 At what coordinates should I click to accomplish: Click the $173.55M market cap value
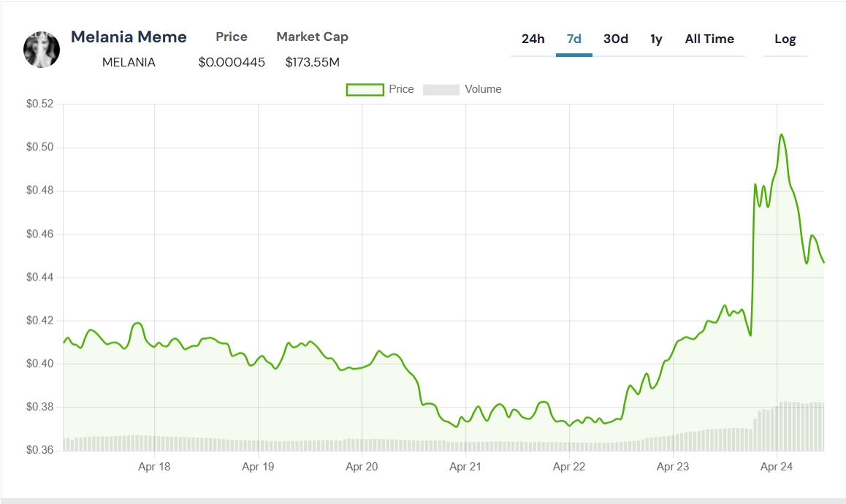pos(313,62)
